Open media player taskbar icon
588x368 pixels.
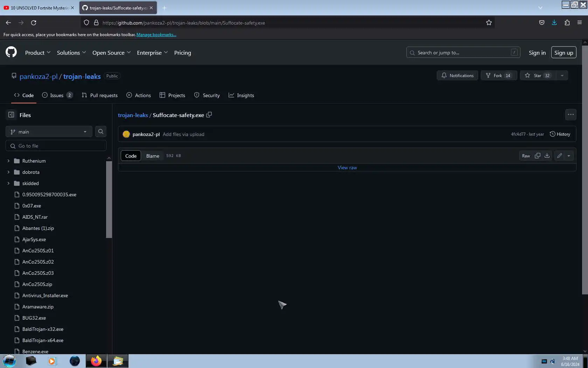point(52,361)
